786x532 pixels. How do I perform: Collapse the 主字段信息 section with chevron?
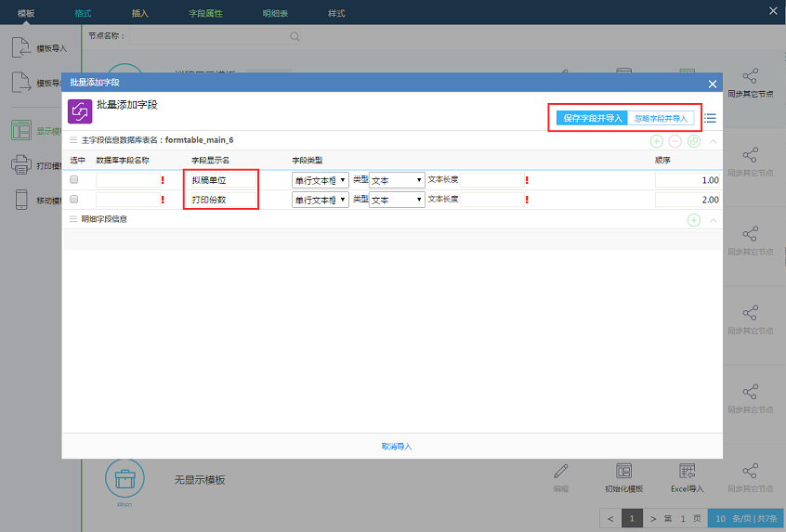[x=713, y=141]
